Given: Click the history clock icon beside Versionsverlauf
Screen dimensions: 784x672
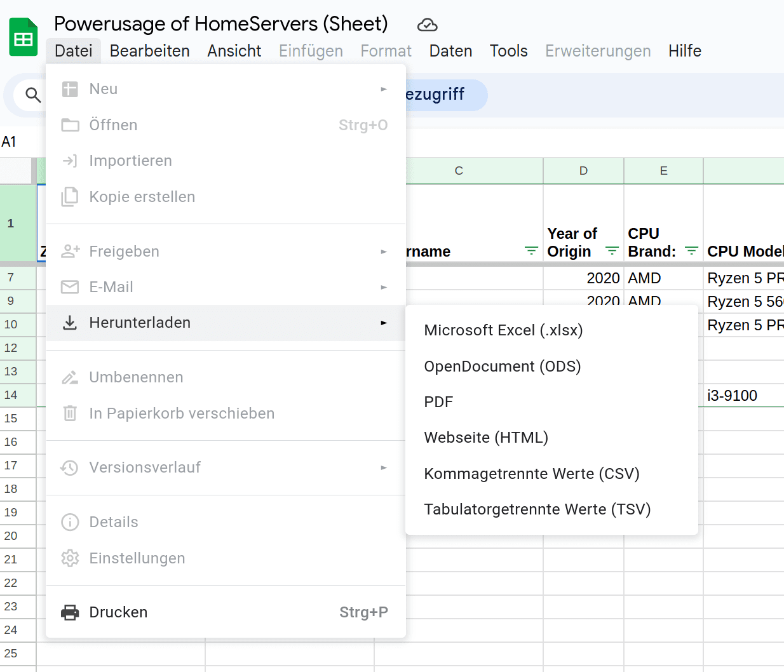Looking at the screenshot, I should click(x=69, y=467).
